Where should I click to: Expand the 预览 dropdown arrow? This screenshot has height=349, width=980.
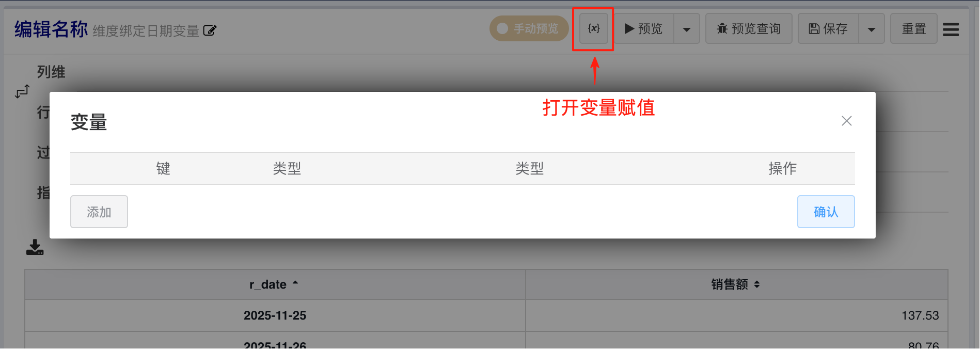687,29
